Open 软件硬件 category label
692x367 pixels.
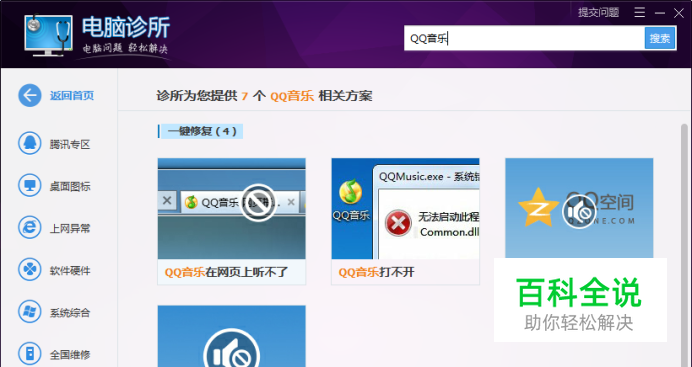pyautogui.click(x=70, y=270)
